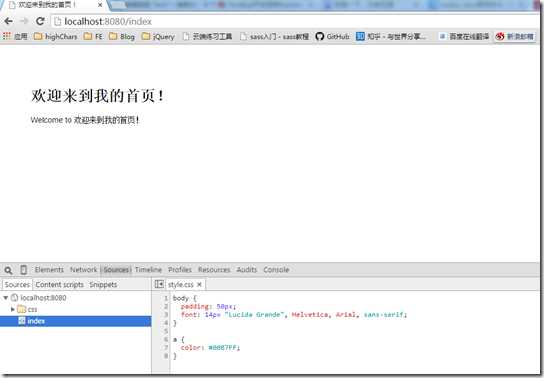
Task: Toggle the navigator sidebar hide icon
Action: (159, 284)
